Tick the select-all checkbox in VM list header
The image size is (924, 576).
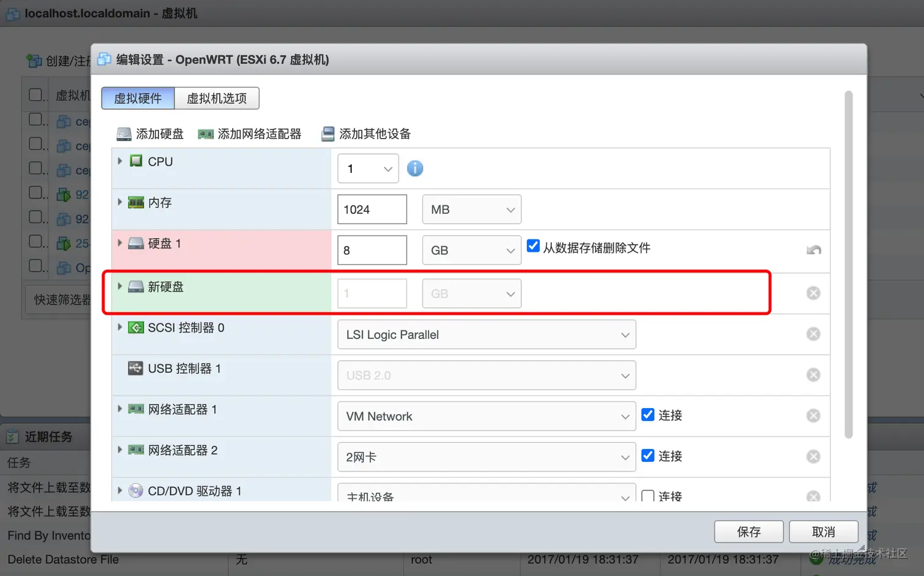pos(36,95)
